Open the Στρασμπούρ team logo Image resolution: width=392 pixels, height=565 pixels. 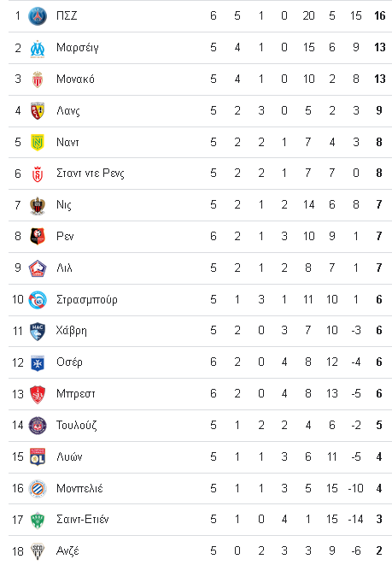(38, 300)
